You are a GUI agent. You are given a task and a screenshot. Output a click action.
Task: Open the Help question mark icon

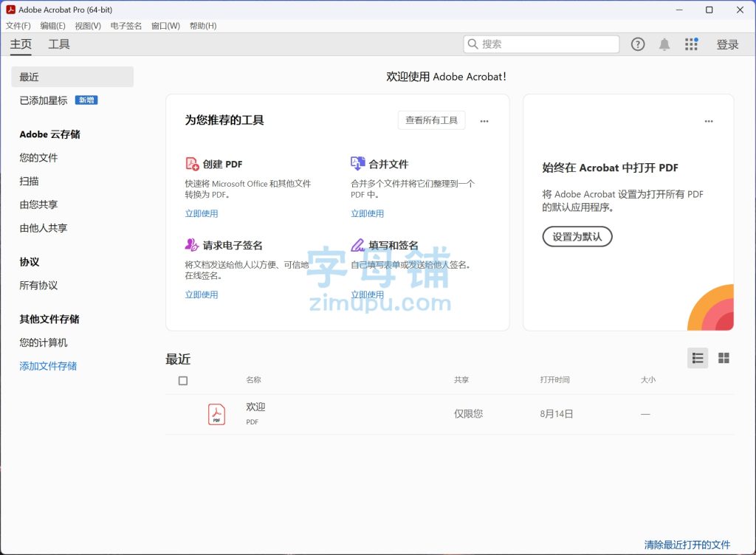coord(637,44)
